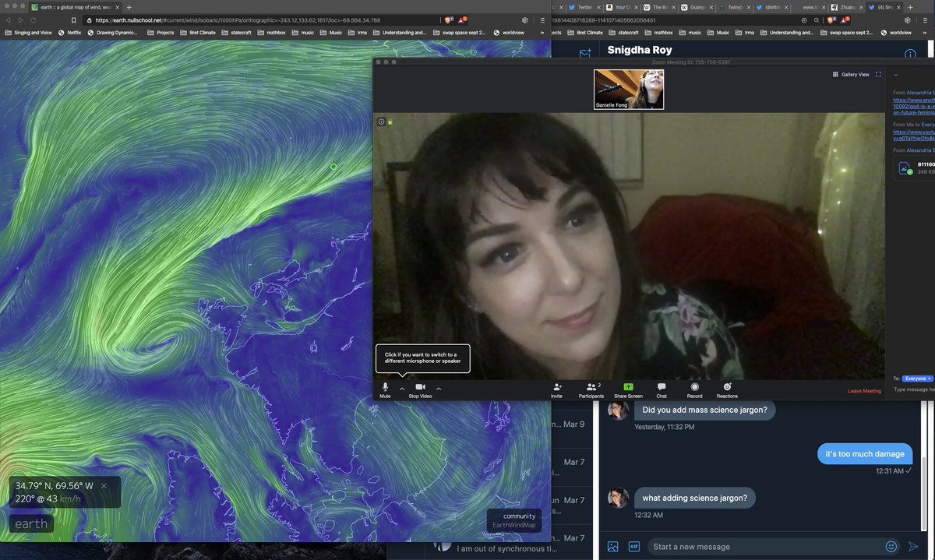The width and height of the screenshot is (935, 560).
Task: Click the earth menu button
Action: click(x=31, y=524)
